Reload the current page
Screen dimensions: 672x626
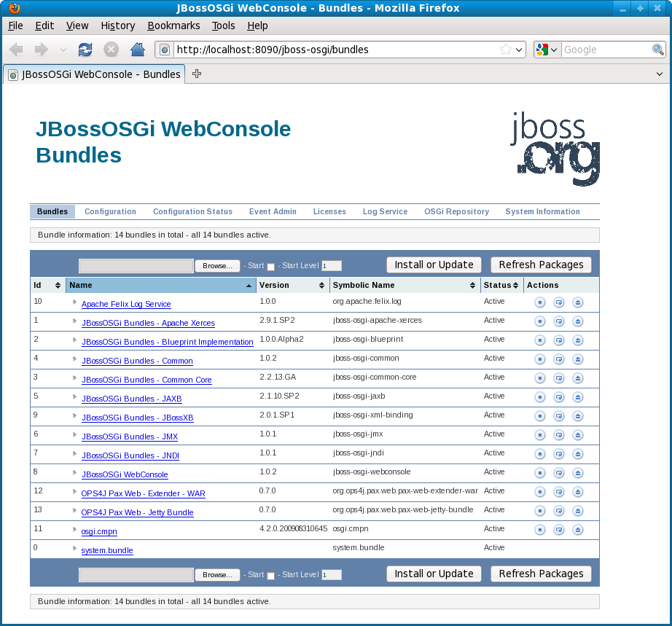click(85, 50)
